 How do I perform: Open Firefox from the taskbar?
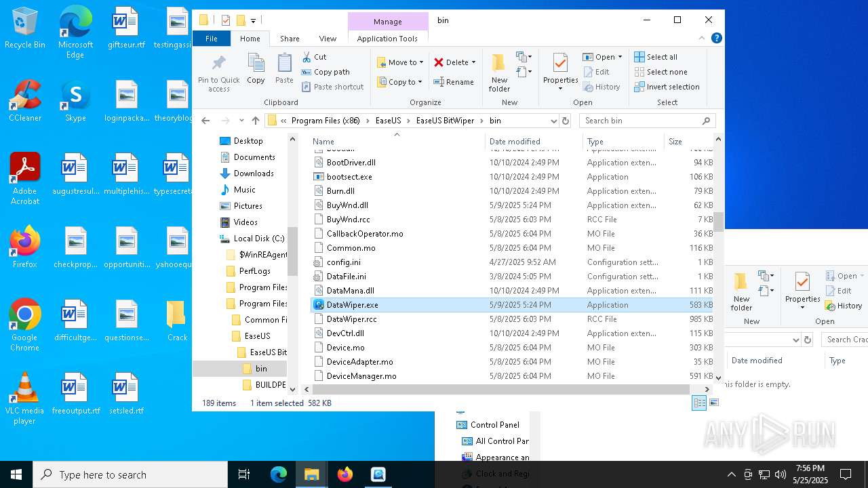point(345,474)
